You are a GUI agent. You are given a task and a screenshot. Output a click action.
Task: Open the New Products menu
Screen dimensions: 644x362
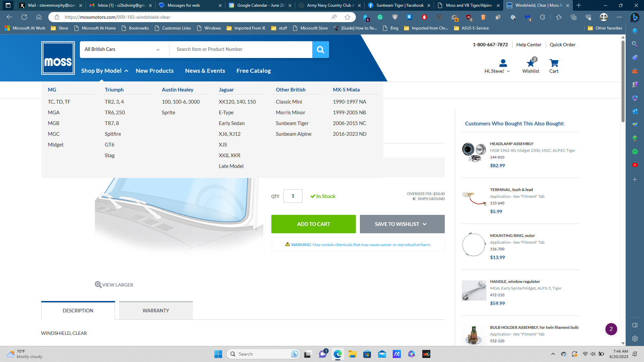tap(155, 71)
